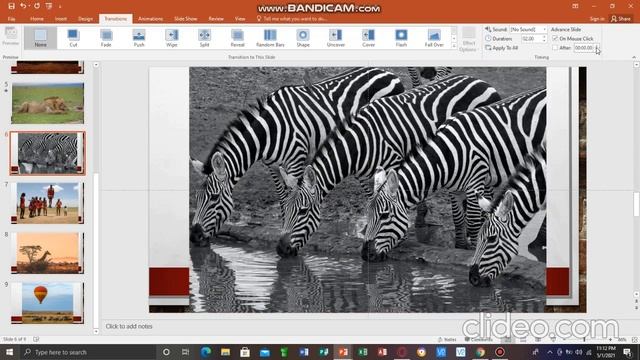This screenshot has height=360, width=640.
Task: Click Start From Beginning icon in quick access toolbar
Action: [49, 6]
